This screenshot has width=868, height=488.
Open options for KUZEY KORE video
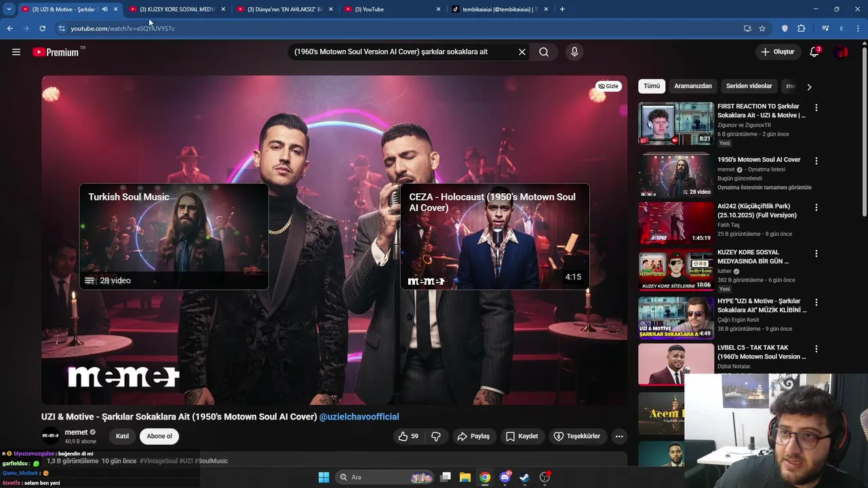(x=816, y=253)
